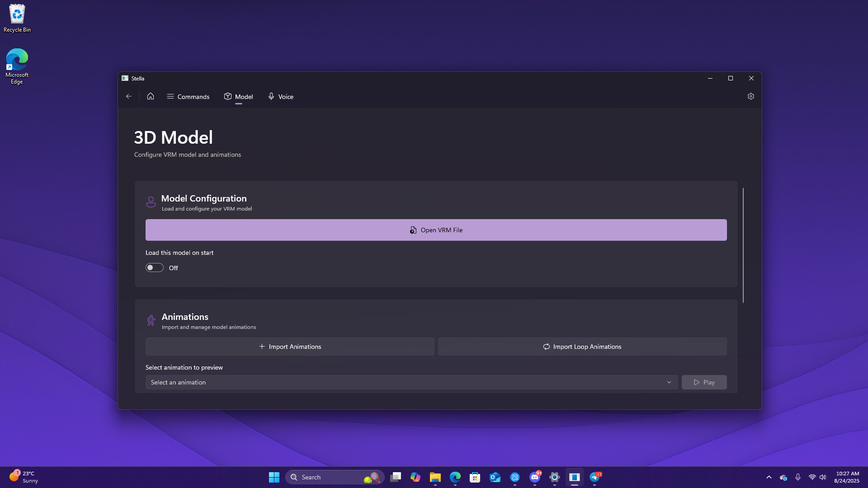Click the Discord icon in the taskbar
The height and width of the screenshot is (488, 868).
(x=535, y=477)
